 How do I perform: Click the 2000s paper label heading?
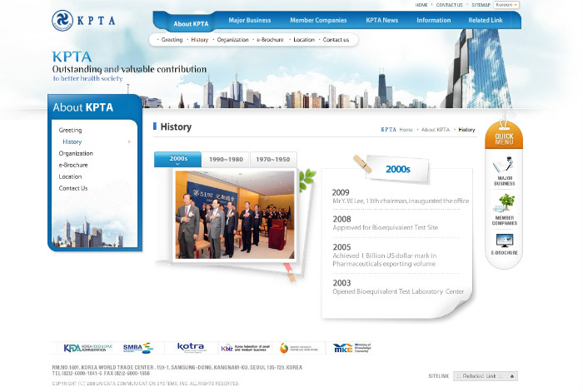pos(397,170)
